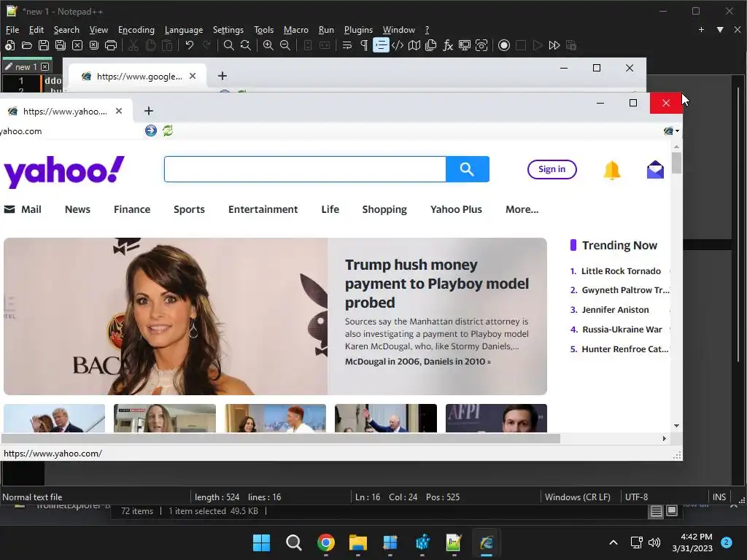The height and width of the screenshot is (560, 747).
Task: Click the Yahoo horizontal scrollbar thumb
Action: 281,438
